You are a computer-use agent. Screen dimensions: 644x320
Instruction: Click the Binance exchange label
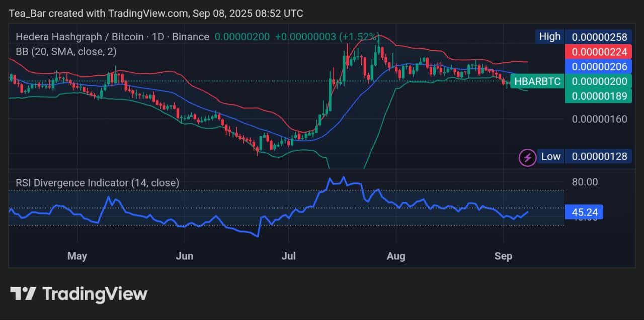(192, 36)
